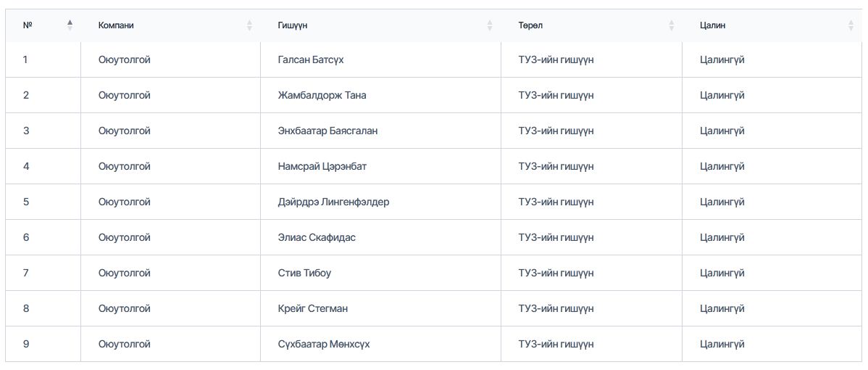Image resolution: width=868 pixels, height=370 pixels.
Task: Click the Төрөл column header label
Action: (530, 25)
